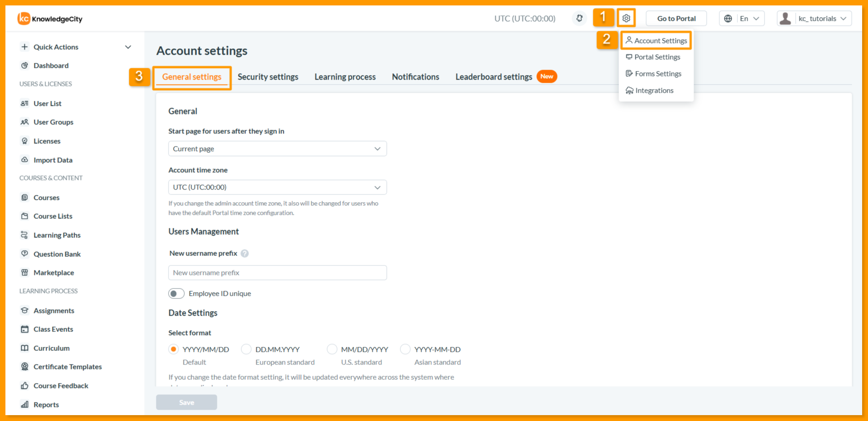Screen dimensions: 868x421
Task: Click the Courses sidebar icon
Action: (25, 198)
